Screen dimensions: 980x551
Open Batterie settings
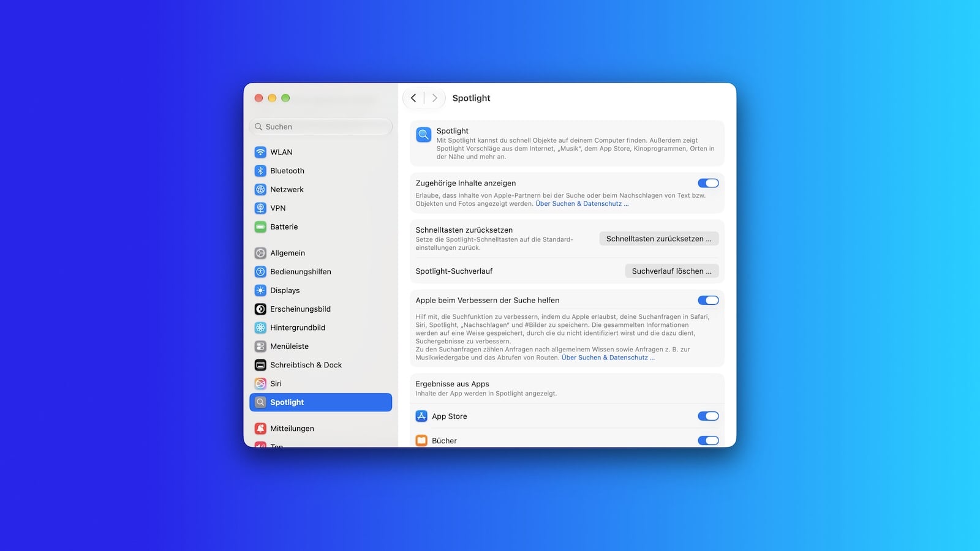coord(321,227)
